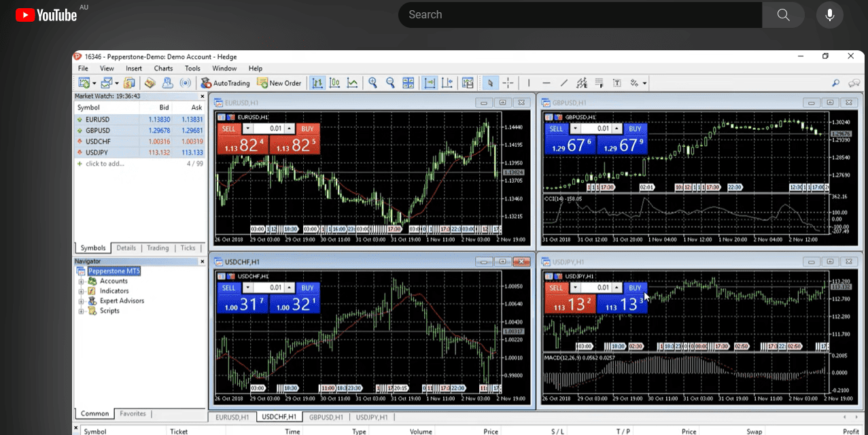Decrease volume on the EURUSD chart panel
Viewport: 868px width, 435px height.
pyautogui.click(x=247, y=128)
